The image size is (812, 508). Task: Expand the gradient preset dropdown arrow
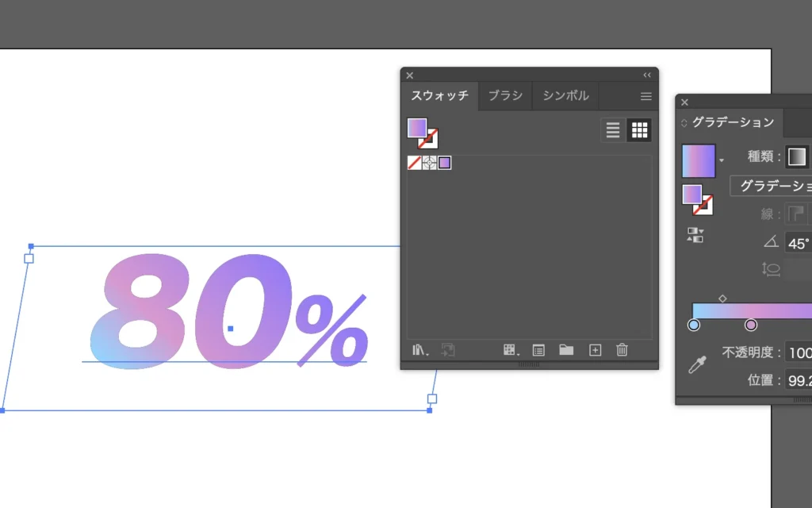722,160
